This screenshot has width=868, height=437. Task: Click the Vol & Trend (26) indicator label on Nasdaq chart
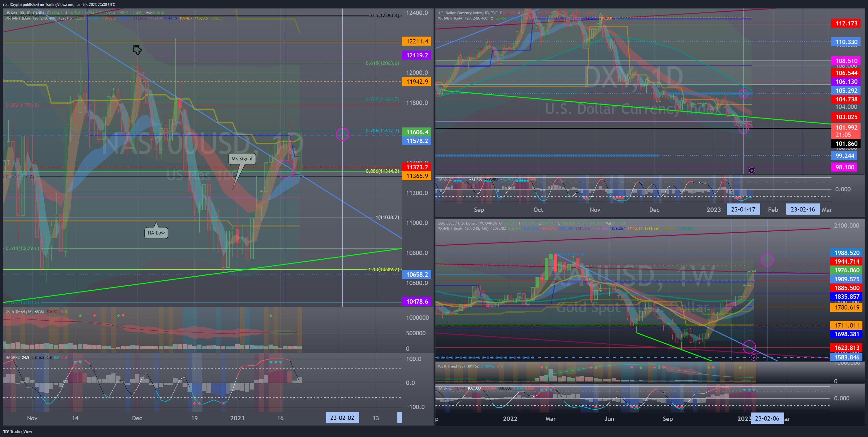(19, 312)
